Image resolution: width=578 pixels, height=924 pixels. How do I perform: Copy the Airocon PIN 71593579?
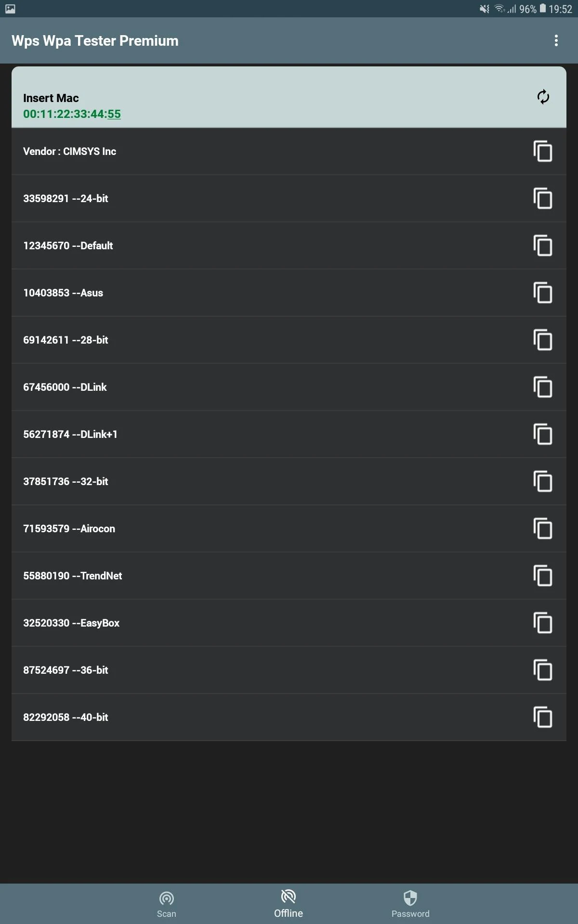pyautogui.click(x=543, y=529)
